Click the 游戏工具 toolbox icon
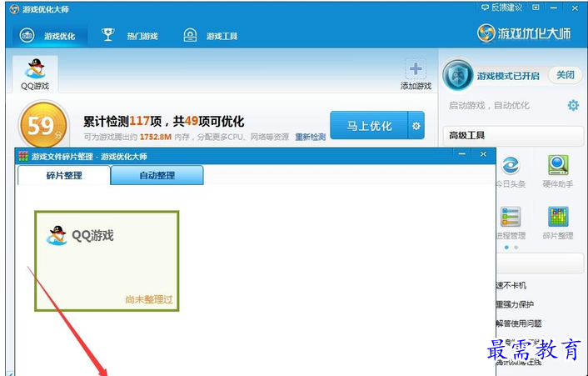This screenshot has width=588, height=376. coord(190,35)
